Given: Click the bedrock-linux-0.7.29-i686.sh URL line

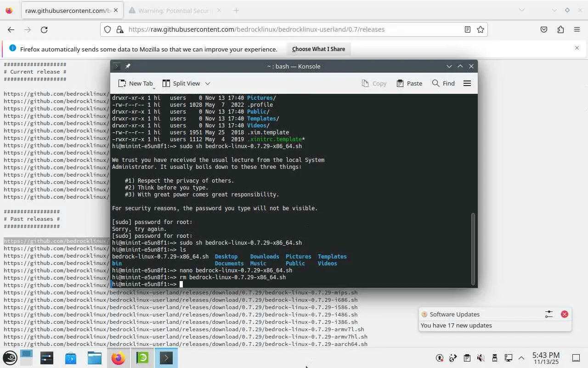Looking at the screenshot, I should coord(181,300).
